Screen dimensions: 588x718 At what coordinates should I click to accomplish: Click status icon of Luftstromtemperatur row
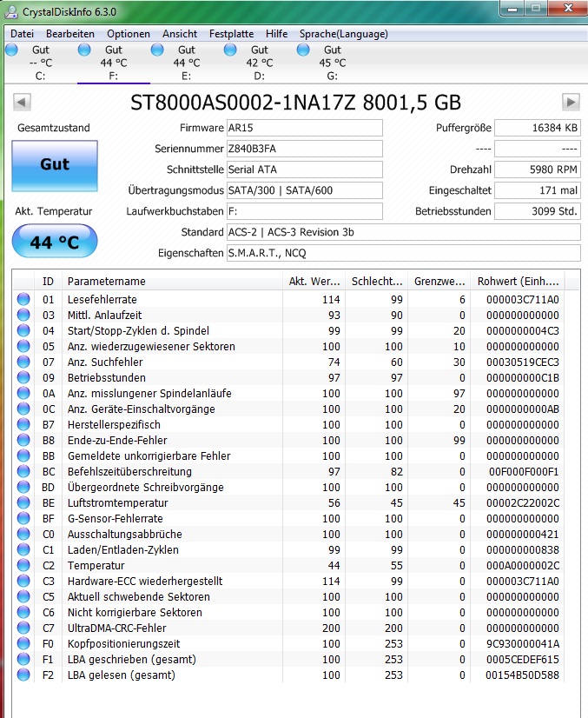(23, 502)
